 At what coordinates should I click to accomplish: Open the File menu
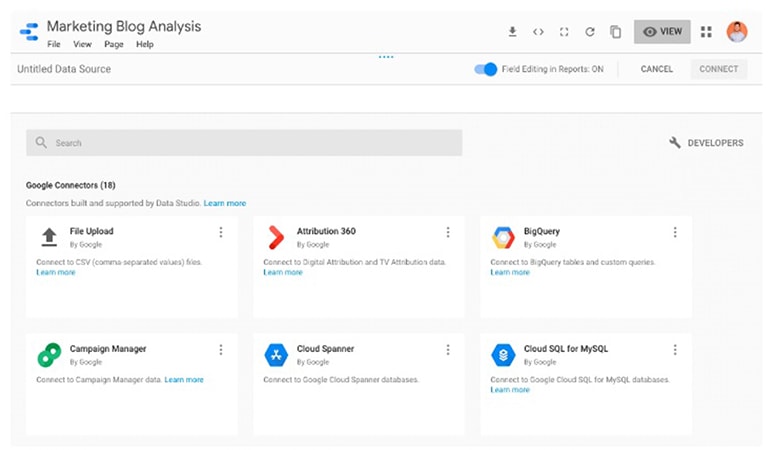point(54,44)
